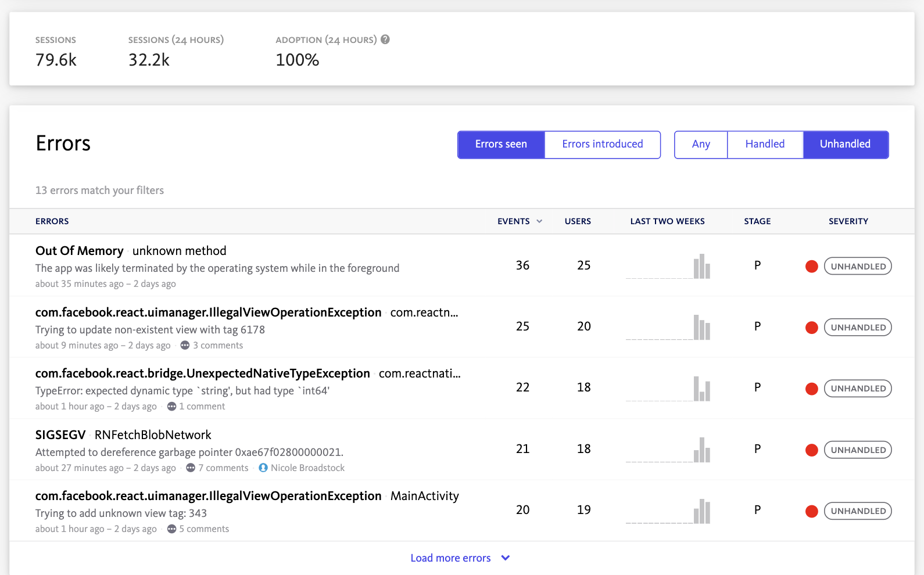924x575 pixels.
Task: Click red severity dot for Out Of Memory
Action: pos(812,267)
